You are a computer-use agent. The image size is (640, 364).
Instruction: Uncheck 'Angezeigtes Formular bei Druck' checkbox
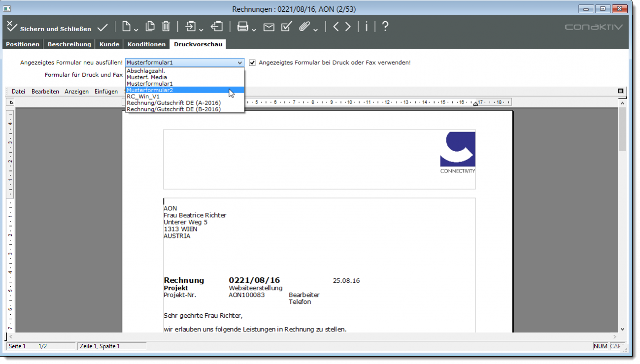pos(252,63)
